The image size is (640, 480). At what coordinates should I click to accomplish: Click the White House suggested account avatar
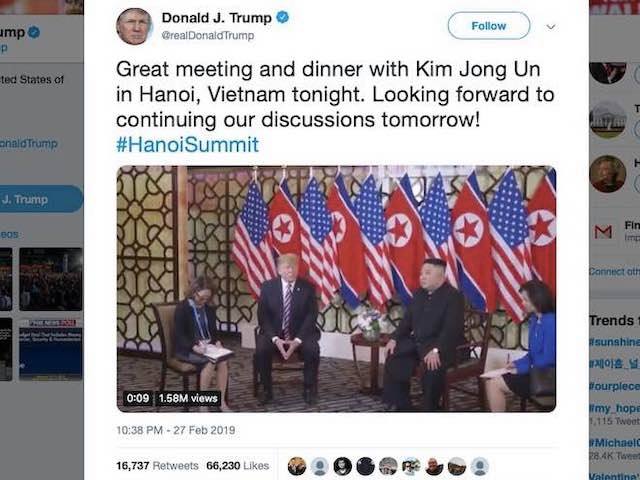point(607,118)
